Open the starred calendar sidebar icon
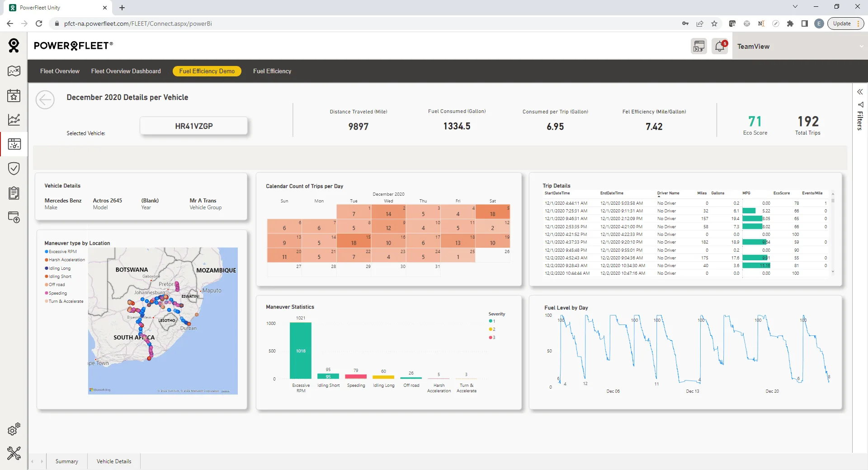868x470 pixels. coord(14,95)
